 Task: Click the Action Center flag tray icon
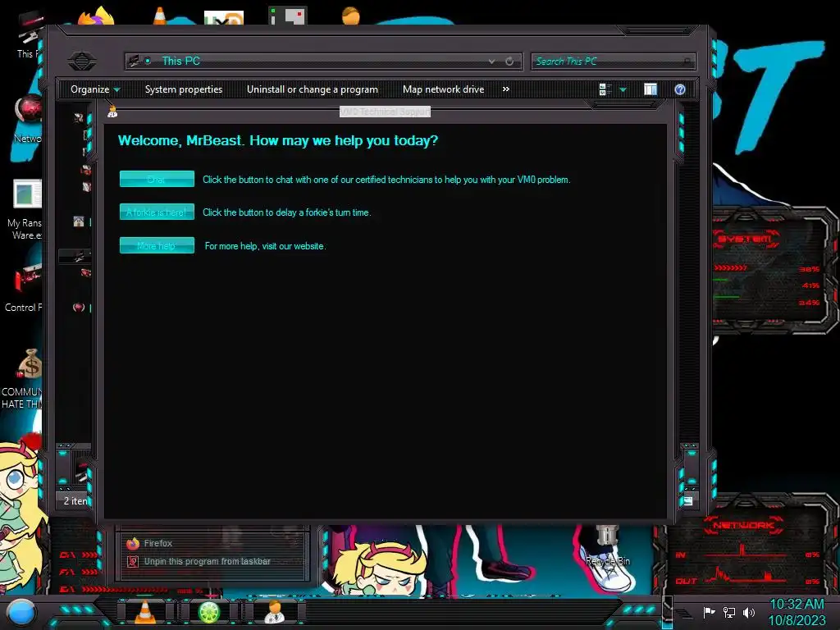tap(709, 612)
